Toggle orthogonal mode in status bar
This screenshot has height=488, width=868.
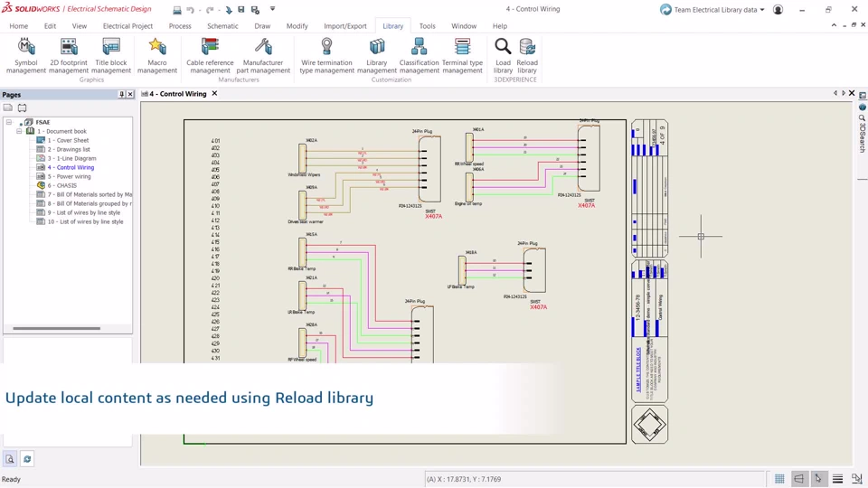[x=798, y=479]
